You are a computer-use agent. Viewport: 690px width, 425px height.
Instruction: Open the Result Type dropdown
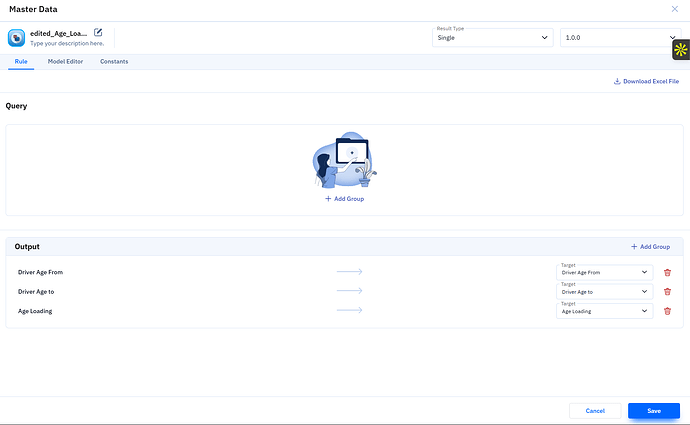[492, 38]
